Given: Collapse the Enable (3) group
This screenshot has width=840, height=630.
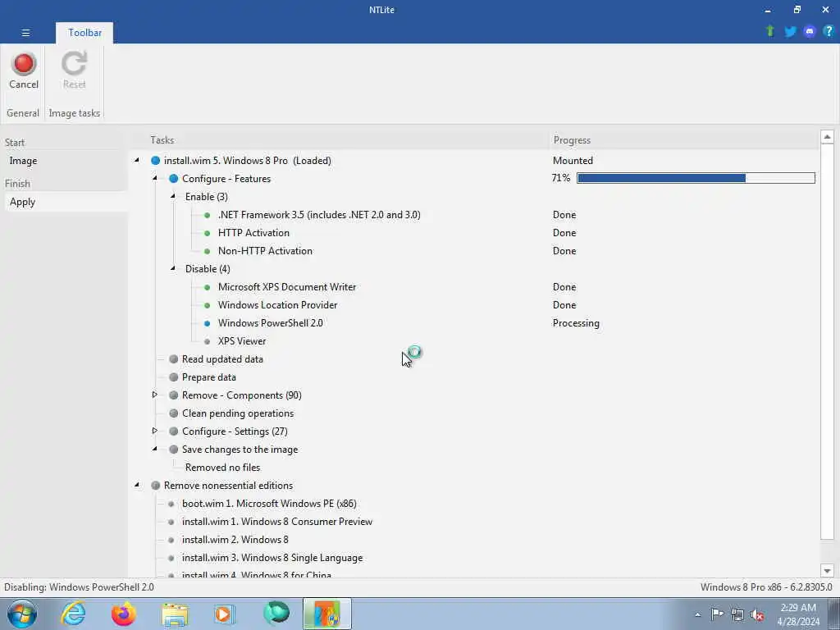Looking at the screenshot, I should click(173, 196).
